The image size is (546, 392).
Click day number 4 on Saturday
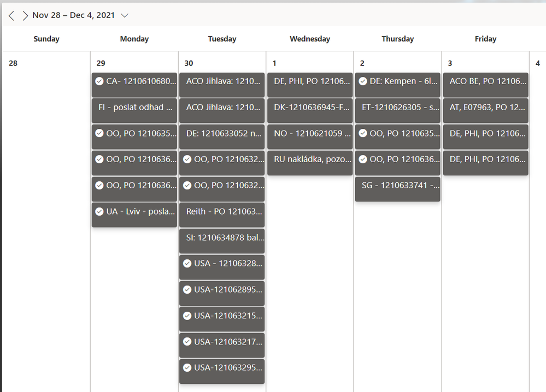click(538, 63)
